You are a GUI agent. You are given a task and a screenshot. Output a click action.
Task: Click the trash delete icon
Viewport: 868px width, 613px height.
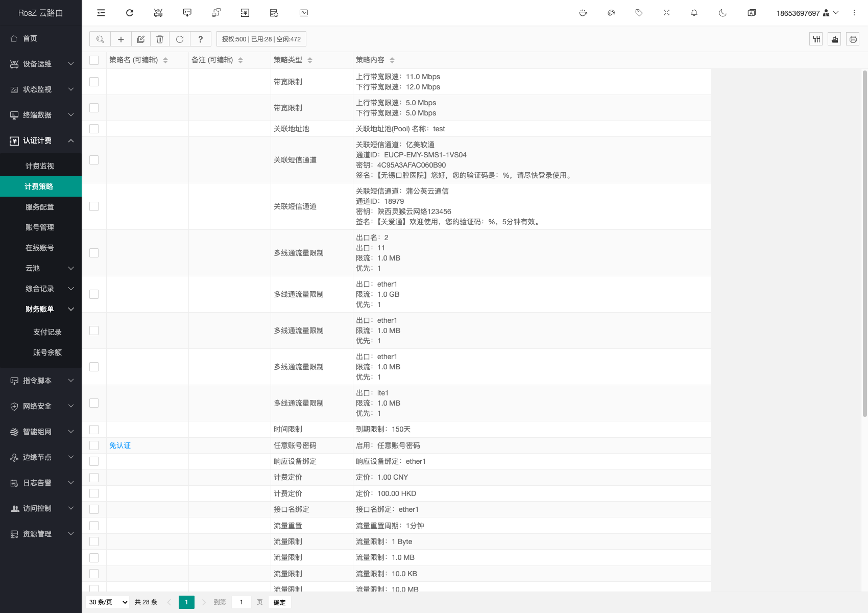[160, 39]
